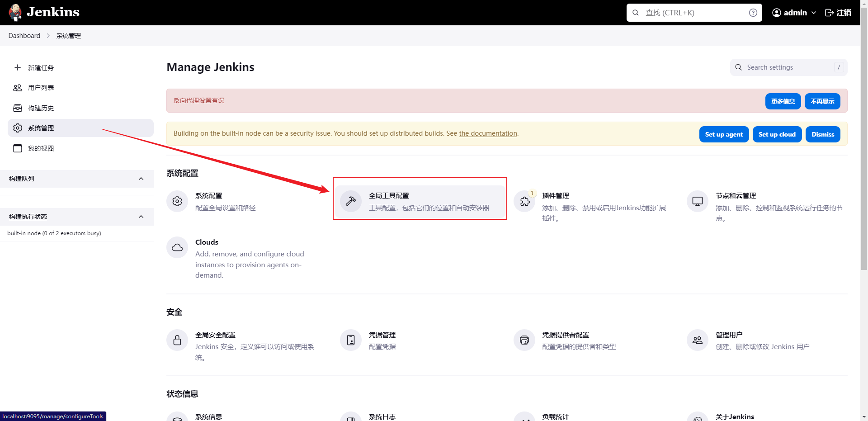Click the lock icon of 全局安全配置
The width and height of the screenshot is (868, 421).
click(x=177, y=340)
